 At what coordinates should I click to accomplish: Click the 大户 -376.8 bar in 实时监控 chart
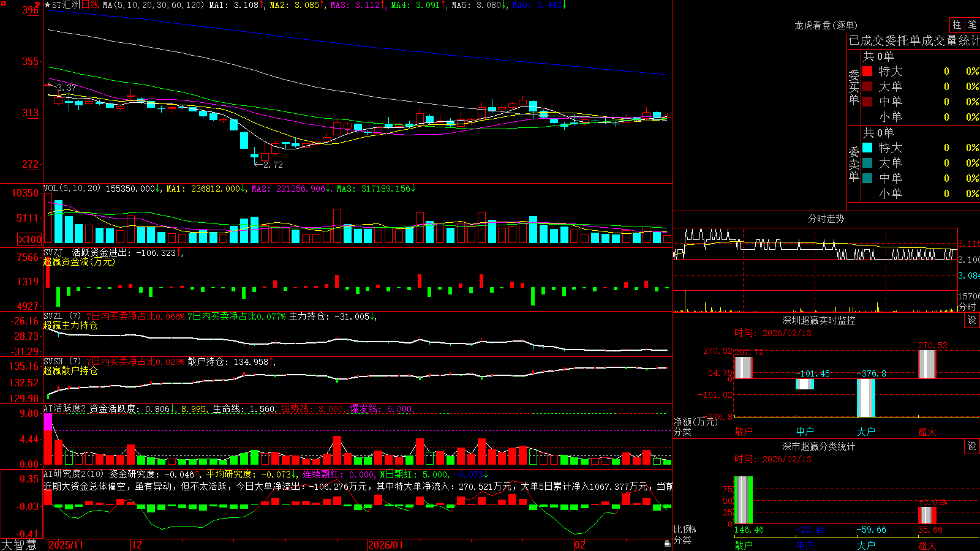pyautogui.click(x=865, y=398)
